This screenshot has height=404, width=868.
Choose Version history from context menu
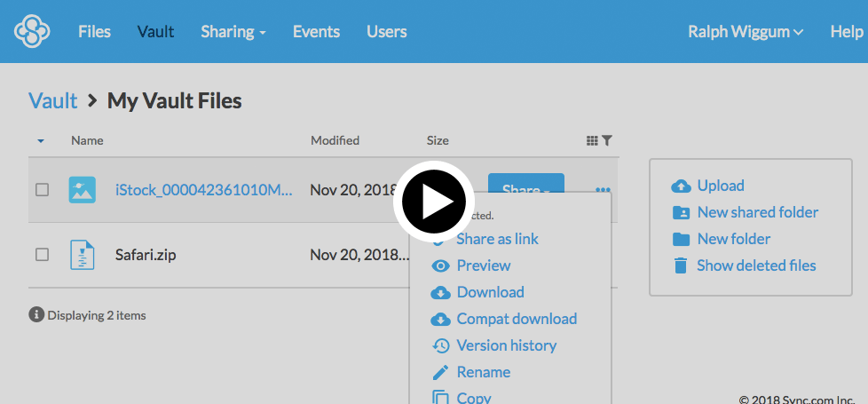pos(506,345)
